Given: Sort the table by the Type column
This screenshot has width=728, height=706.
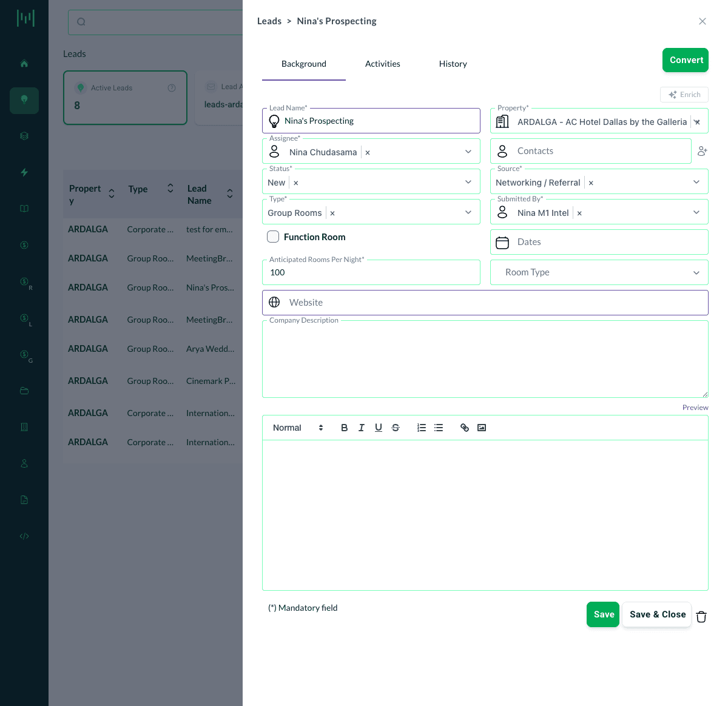Looking at the screenshot, I should (170, 188).
